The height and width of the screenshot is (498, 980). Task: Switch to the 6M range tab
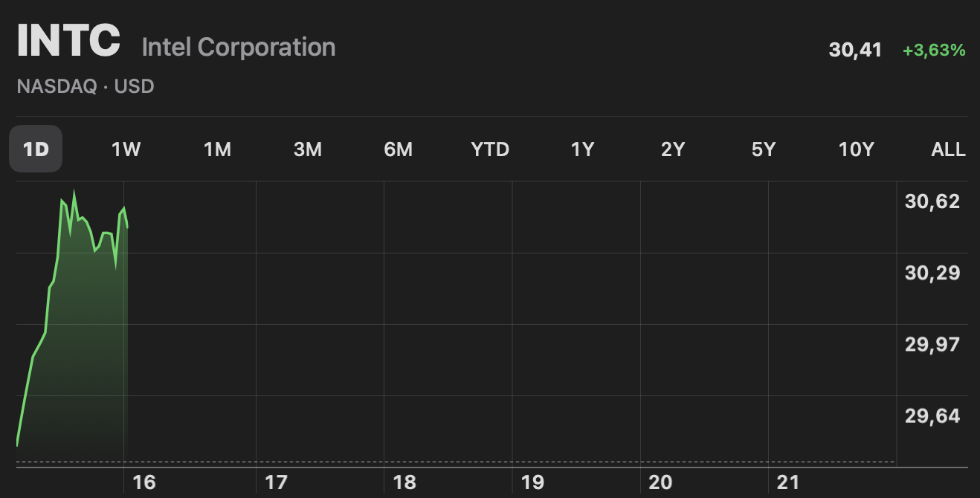point(399,149)
